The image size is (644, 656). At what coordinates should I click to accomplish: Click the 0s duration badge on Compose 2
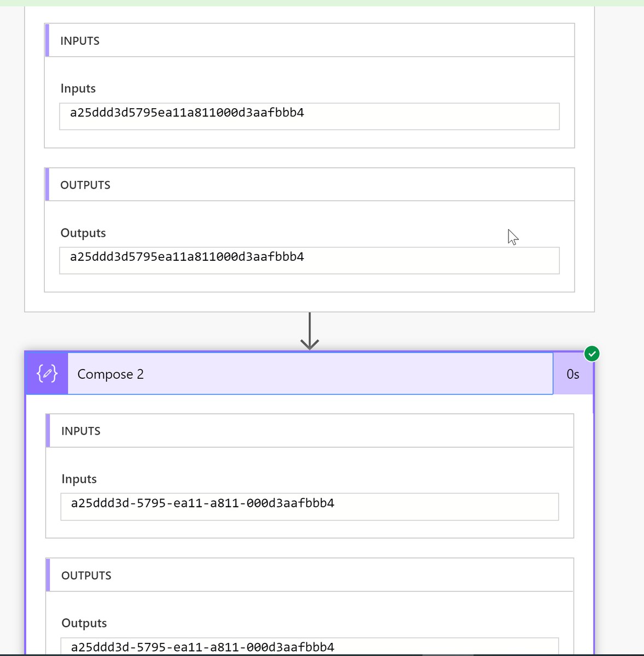(x=573, y=374)
